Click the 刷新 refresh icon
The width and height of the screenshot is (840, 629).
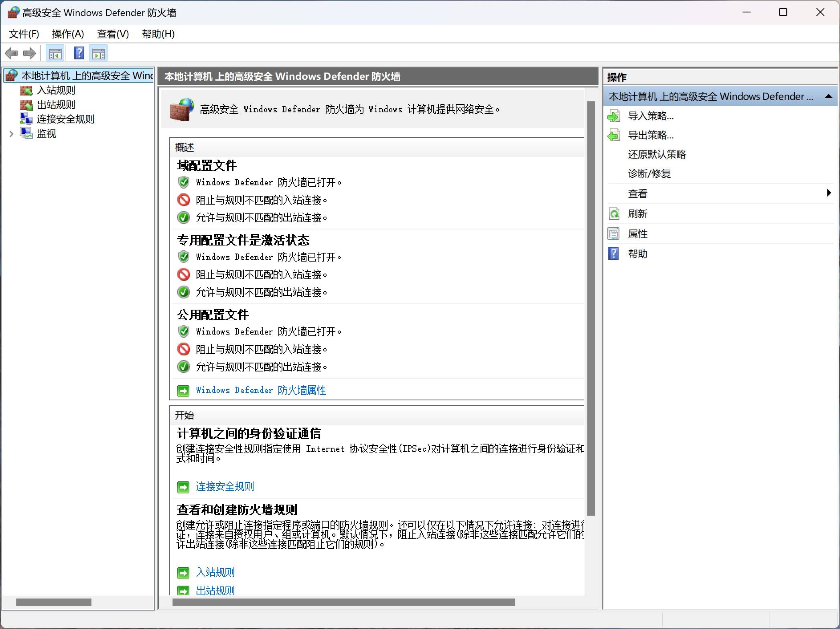pos(614,214)
